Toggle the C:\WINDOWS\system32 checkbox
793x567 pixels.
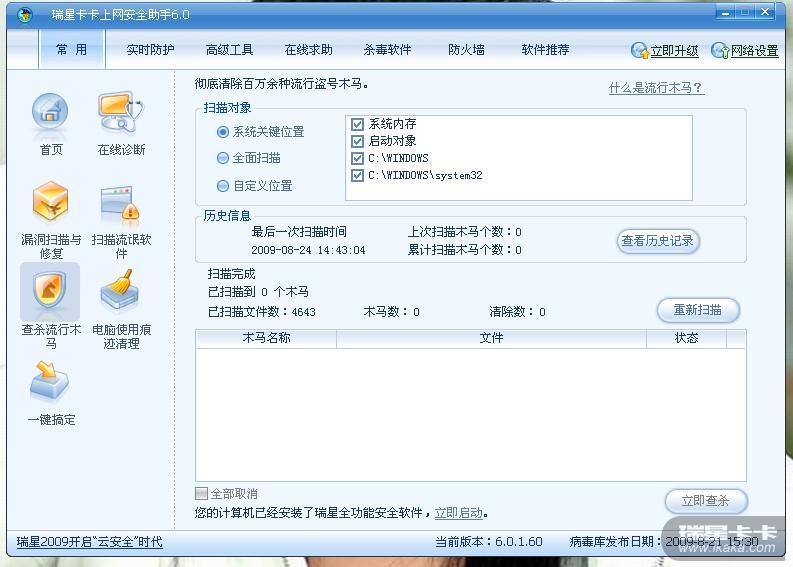point(358,176)
